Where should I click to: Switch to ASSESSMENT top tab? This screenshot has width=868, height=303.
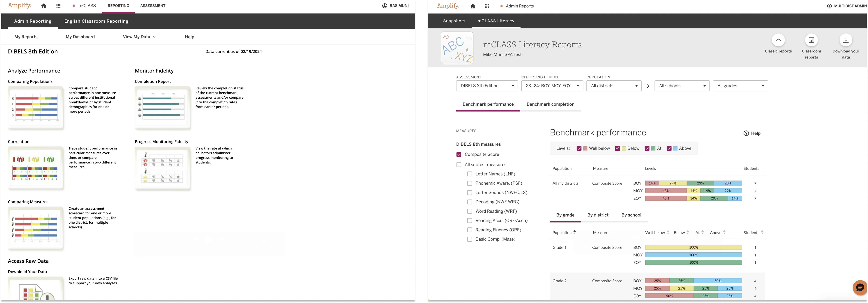[x=153, y=6]
